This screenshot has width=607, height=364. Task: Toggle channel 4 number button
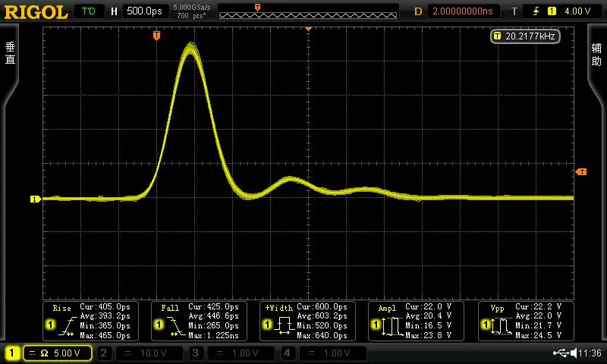click(x=287, y=353)
